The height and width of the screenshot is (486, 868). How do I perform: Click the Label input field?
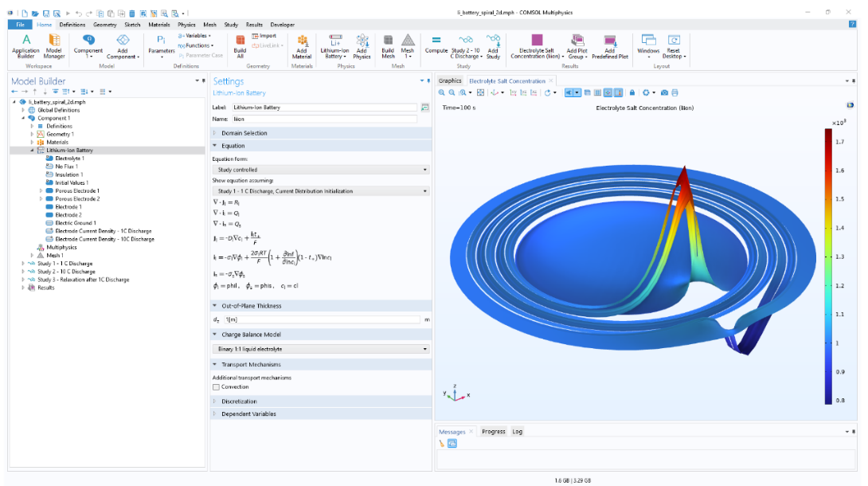[x=324, y=108]
